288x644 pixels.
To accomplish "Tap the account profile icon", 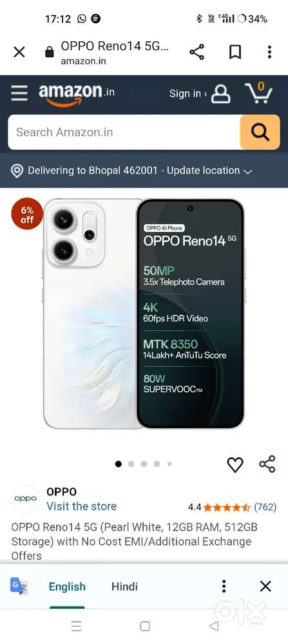I will tap(220, 93).
